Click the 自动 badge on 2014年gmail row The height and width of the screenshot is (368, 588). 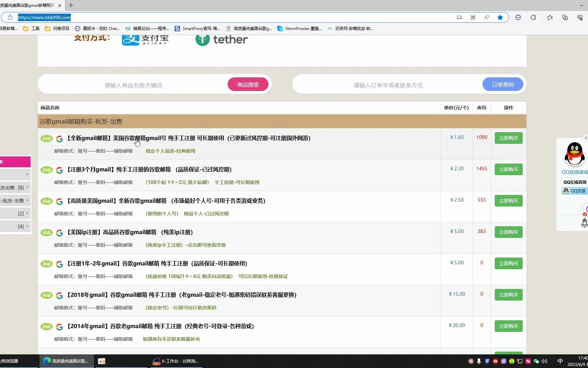pyautogui.click(x=47, y=326)
